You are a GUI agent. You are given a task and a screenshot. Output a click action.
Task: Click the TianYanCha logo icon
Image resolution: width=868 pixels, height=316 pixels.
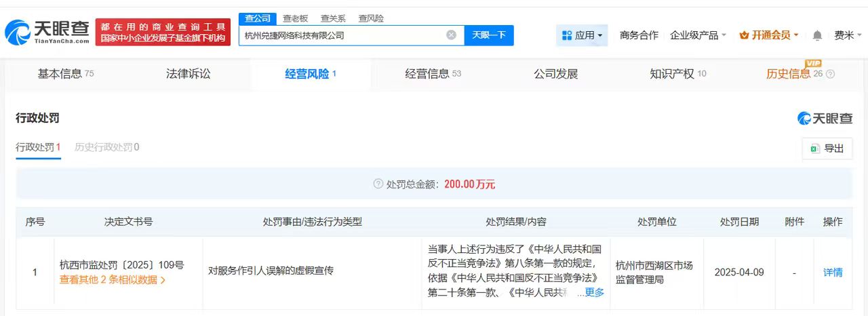(18, 31)
